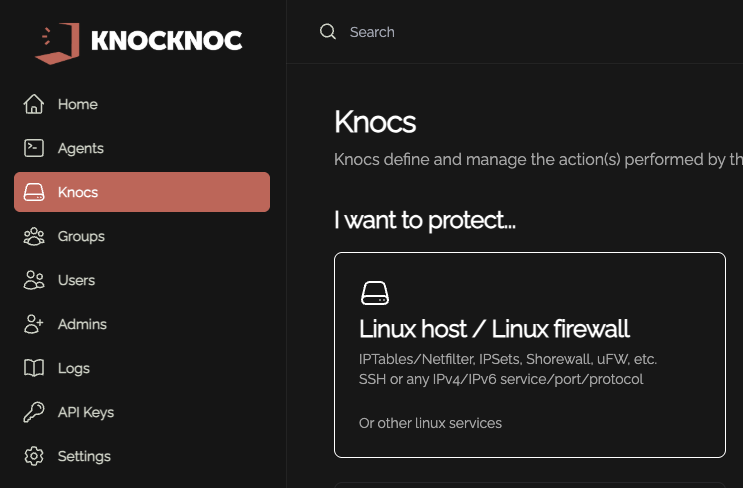
Task: Click 'Or other linux services' text
Action: pos(430,423)
